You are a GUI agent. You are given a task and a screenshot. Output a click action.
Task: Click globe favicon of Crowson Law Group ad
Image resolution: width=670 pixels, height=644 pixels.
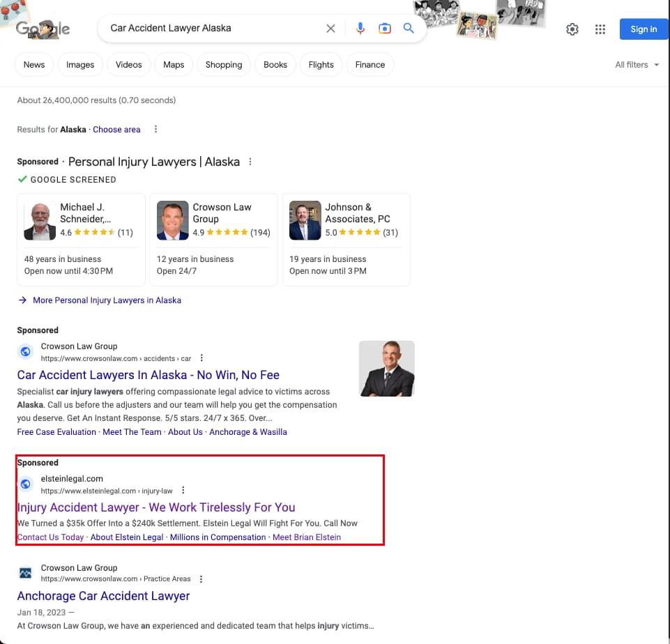[26, 351]
